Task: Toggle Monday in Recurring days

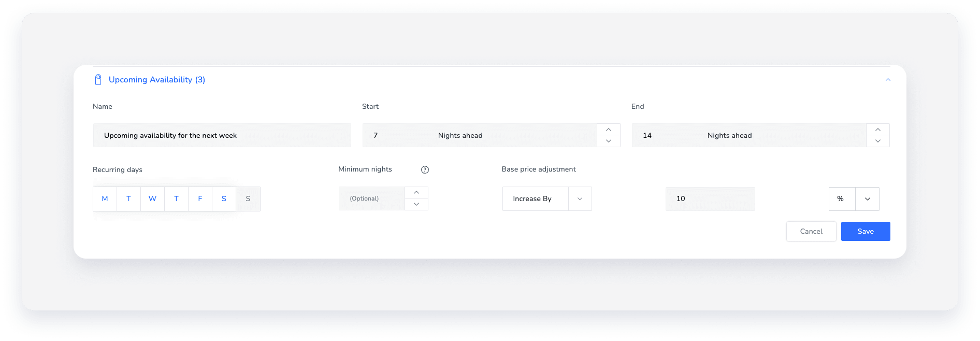Action: 105,198
